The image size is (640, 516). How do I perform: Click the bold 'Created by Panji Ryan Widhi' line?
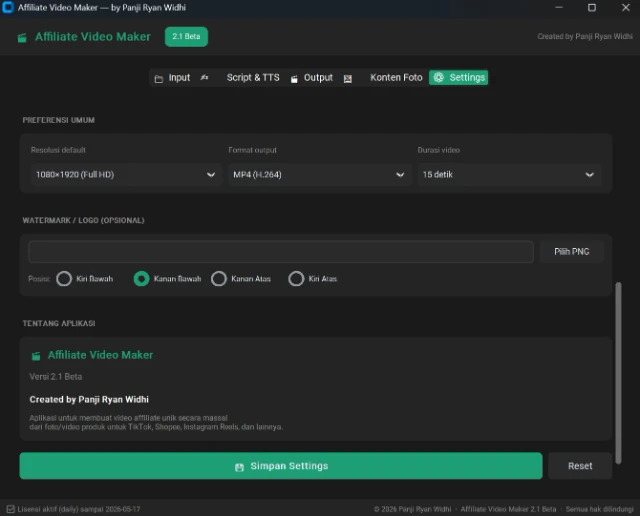pyautogui.click(x=89, y=399)
